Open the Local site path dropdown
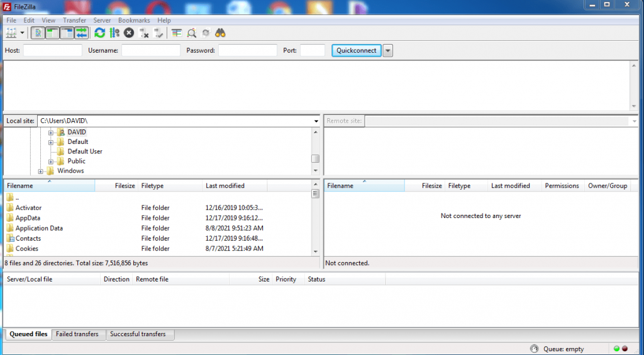Screen dimensions: 644x355 pyautogui.click(x=316, y=121)
